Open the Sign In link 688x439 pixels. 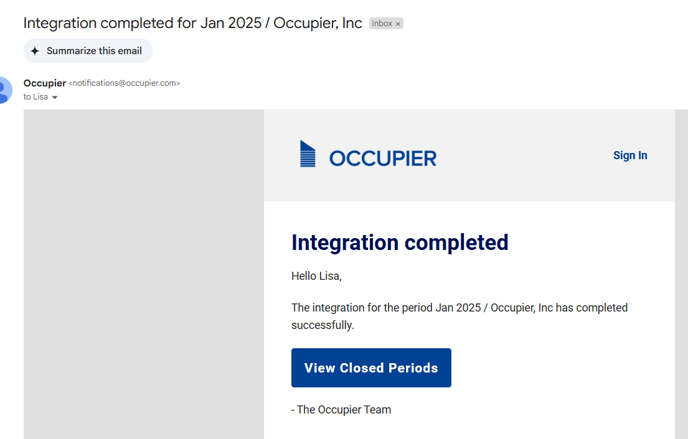[630, 155]
